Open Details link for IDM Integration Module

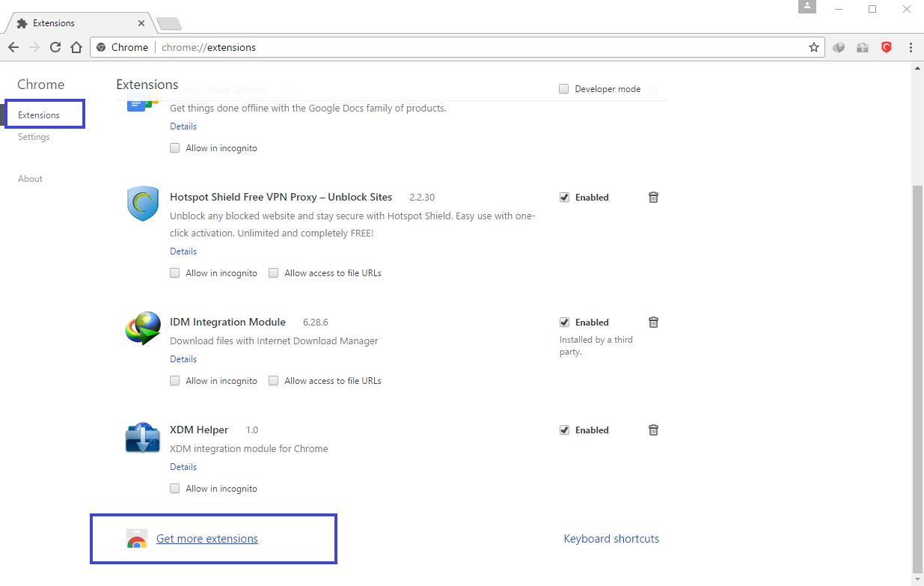(183, 358)
